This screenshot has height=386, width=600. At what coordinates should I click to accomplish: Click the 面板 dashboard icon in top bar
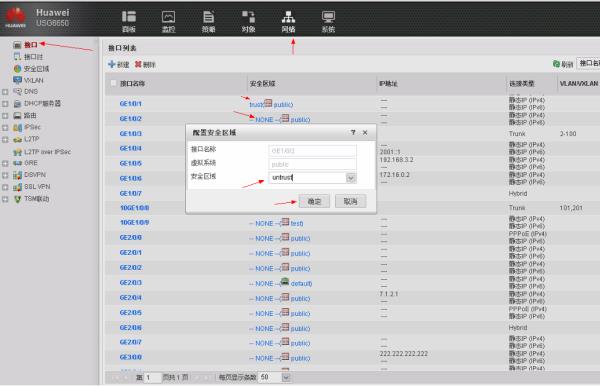pyautogui.click(x=129, y=17)
